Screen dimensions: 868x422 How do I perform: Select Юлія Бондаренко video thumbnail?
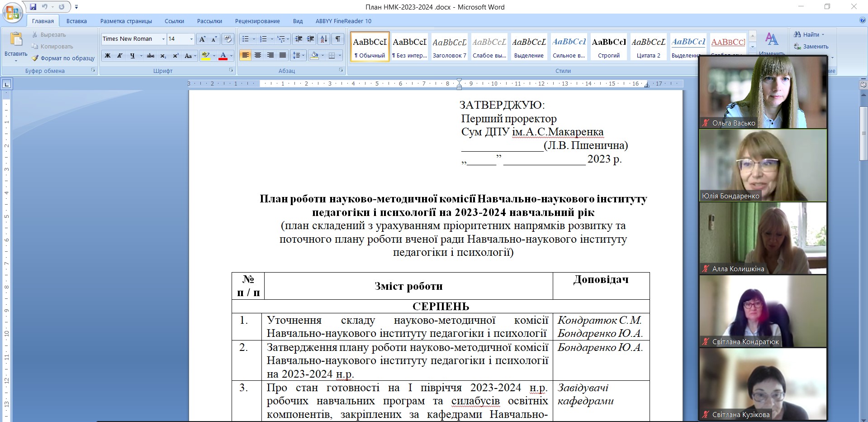[x=763, y=165]
